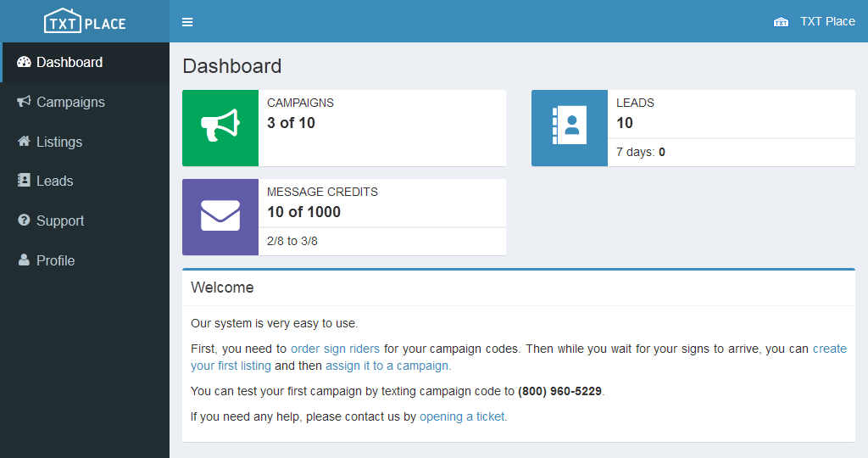Open the Support page in sidebar
Image resolution: width=868 pixels, height=458 pixels.
60,221
